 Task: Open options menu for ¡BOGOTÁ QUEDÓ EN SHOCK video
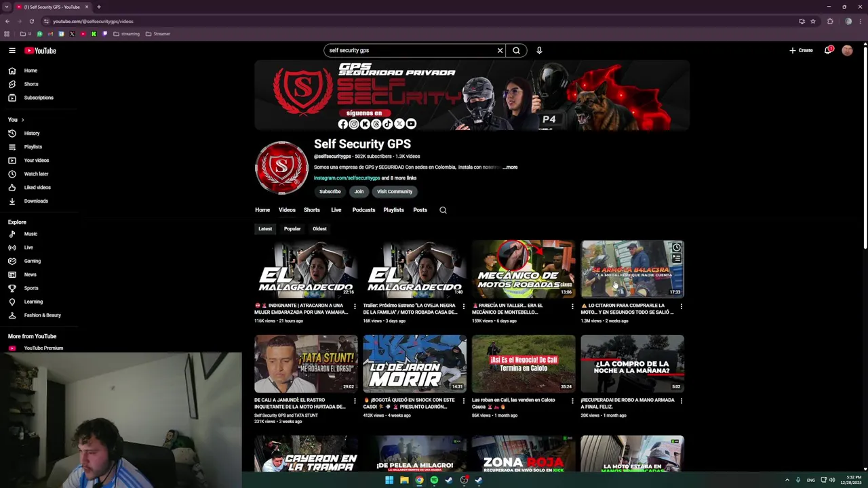coord(464,401)
